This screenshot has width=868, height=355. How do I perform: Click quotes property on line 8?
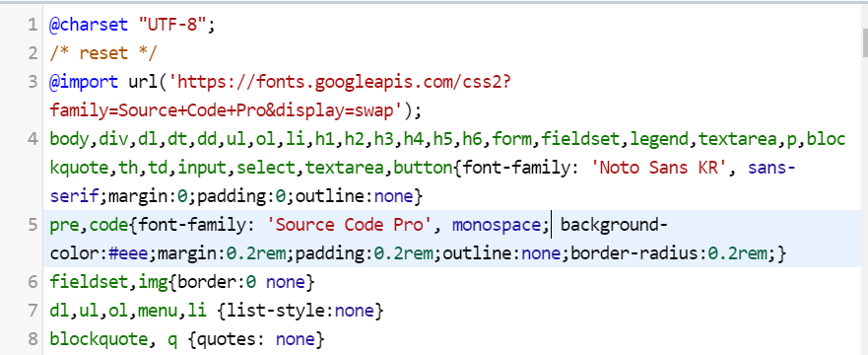(x=228, y=339)
